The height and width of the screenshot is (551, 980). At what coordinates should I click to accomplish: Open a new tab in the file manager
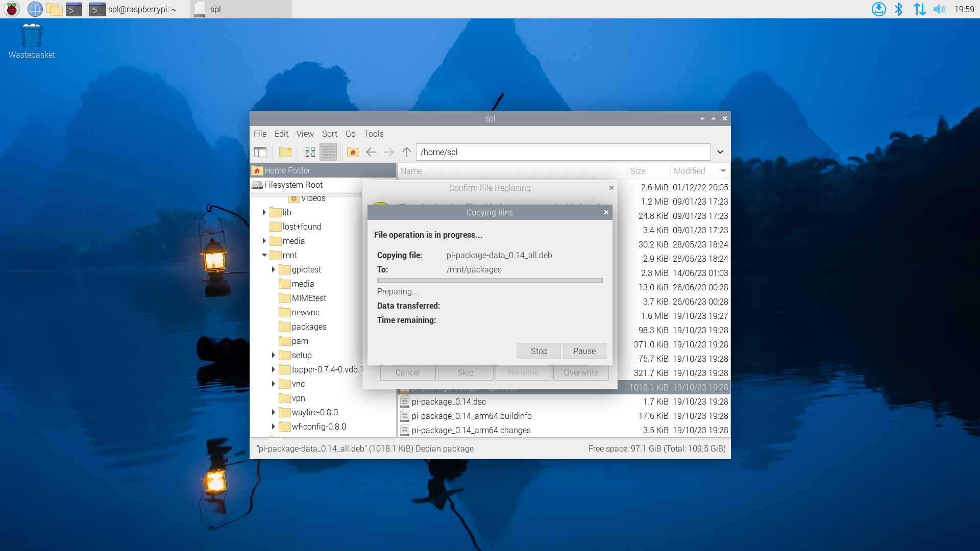point(261,152)
